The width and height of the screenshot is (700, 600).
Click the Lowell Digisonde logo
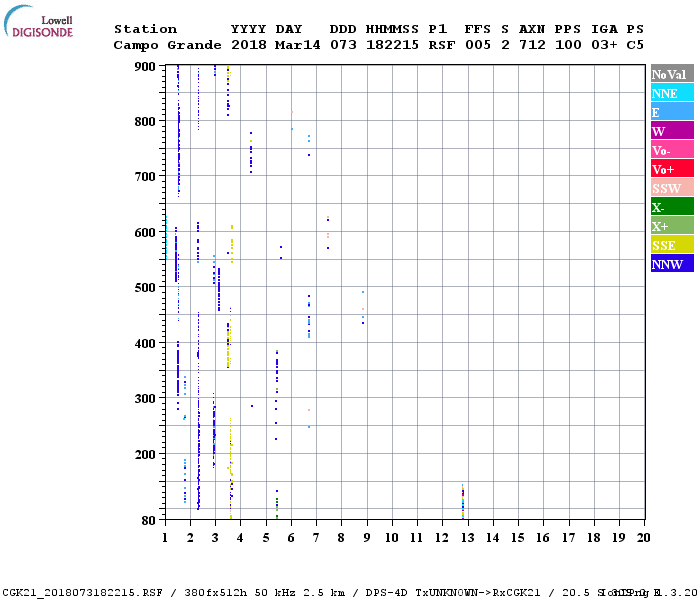(x=39, y=21)
